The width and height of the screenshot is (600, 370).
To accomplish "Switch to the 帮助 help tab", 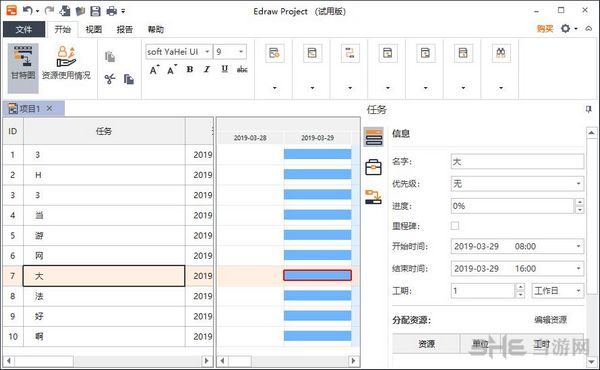I will 156,29.
